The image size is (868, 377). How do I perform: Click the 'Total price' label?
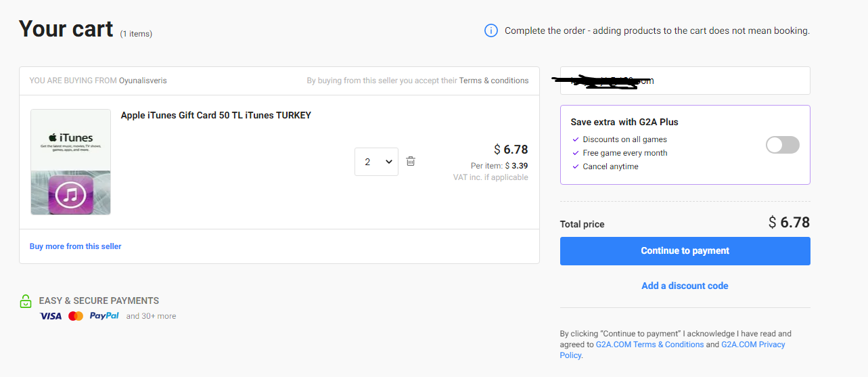[583, 224]
